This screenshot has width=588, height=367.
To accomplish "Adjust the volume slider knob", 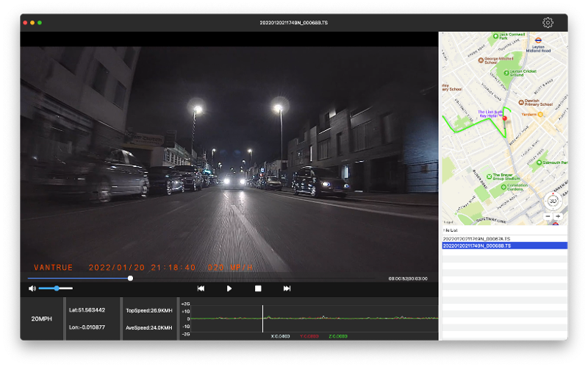I will tap(57, 288).
